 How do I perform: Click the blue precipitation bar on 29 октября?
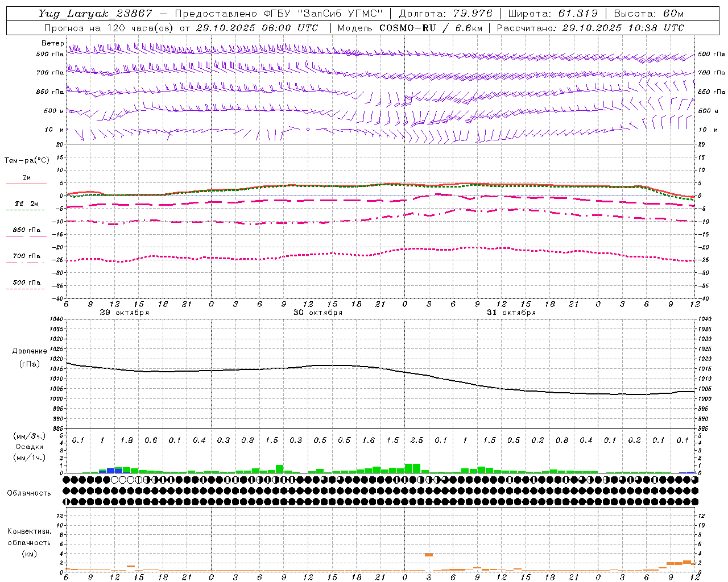[111, 470]
